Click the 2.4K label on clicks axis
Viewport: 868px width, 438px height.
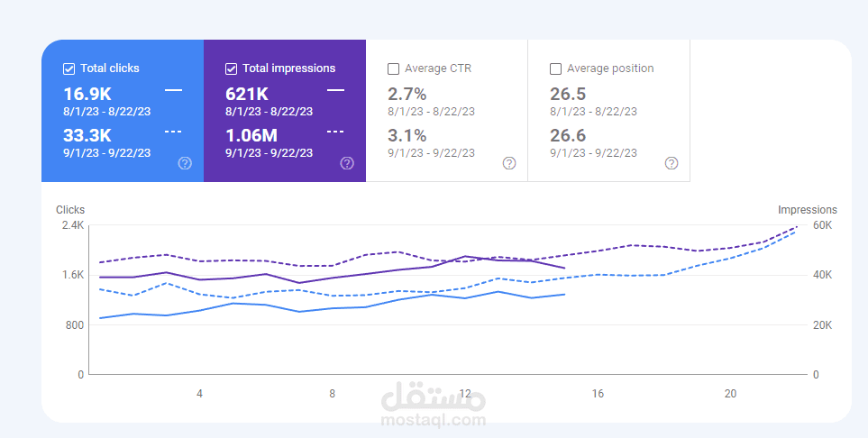[73, 225]
